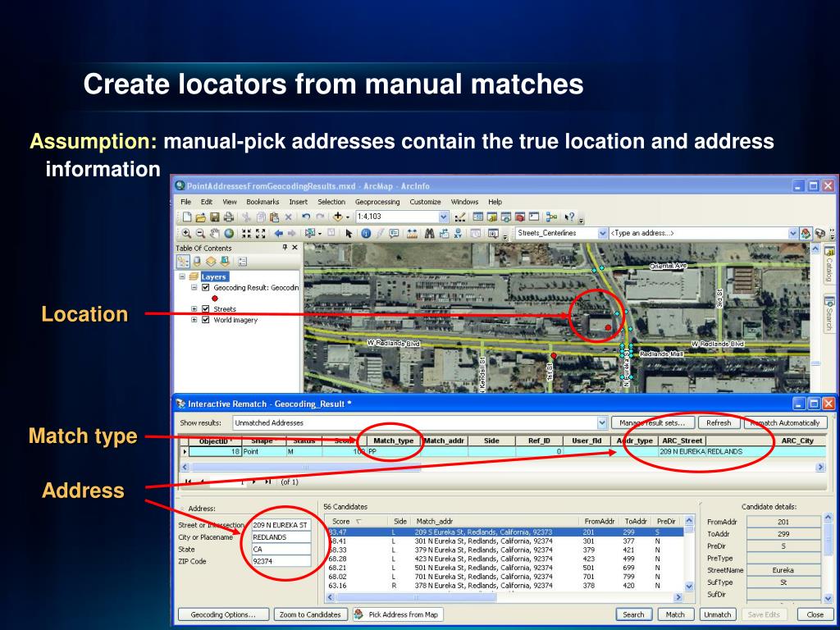
Task: Select the Zoom In magnifier tool
Action: point(186,233)
